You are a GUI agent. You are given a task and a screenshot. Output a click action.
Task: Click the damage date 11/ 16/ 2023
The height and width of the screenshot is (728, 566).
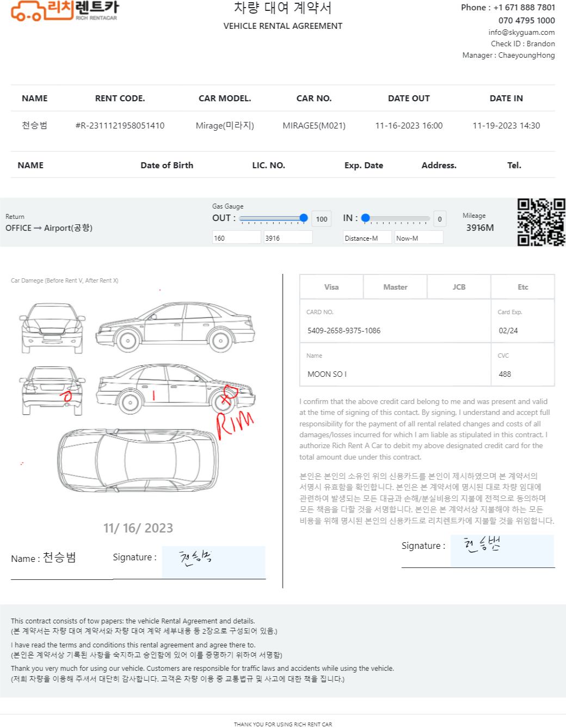point(138,528)
